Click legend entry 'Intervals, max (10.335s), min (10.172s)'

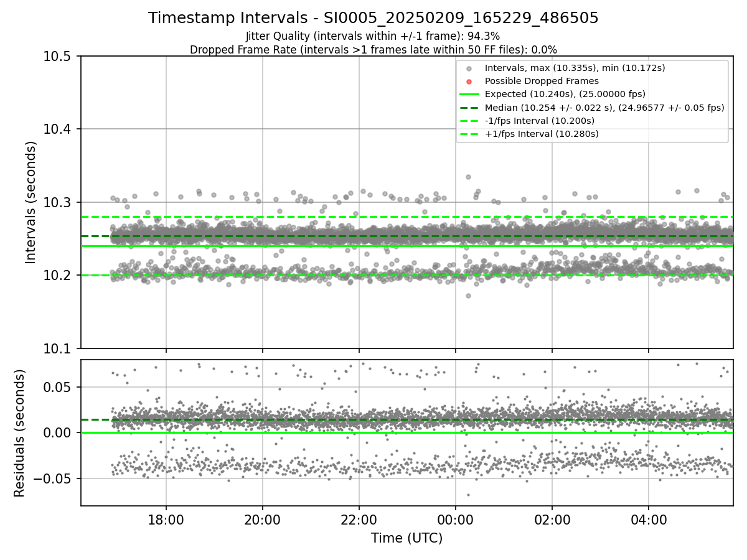(575, 68)
